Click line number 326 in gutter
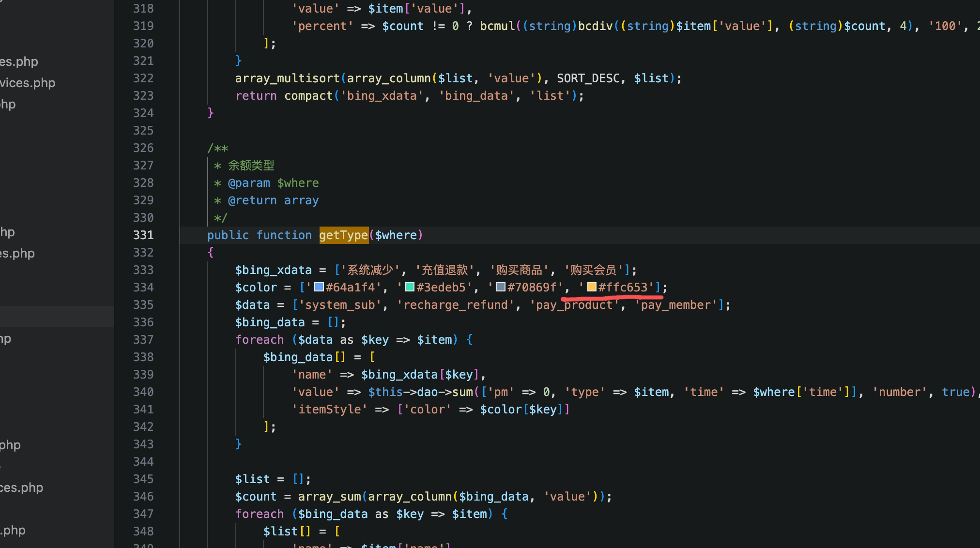 (143, 148)
